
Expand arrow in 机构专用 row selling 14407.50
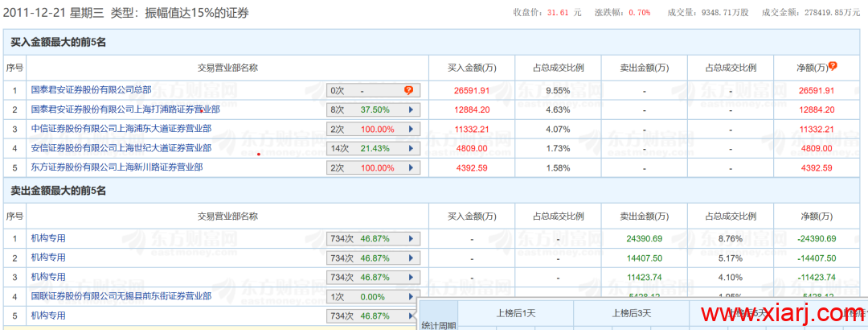point(411,258)
